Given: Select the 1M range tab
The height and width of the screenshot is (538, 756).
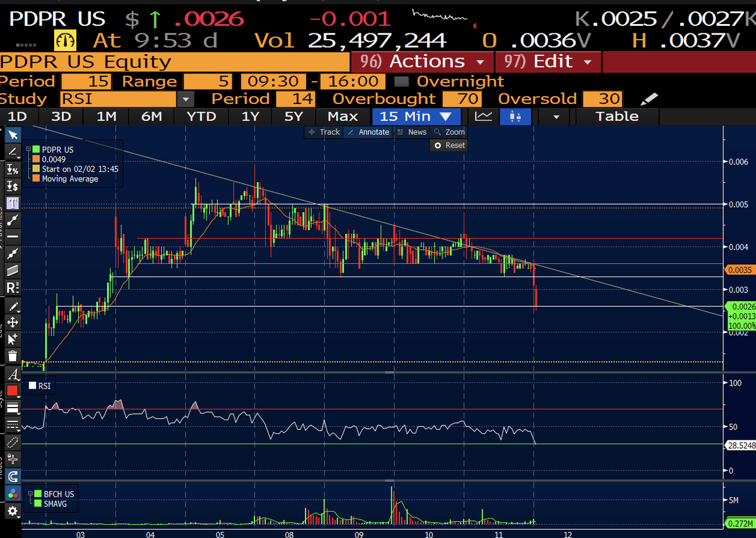Looking at the screenshot, I should tap(106, 117).
